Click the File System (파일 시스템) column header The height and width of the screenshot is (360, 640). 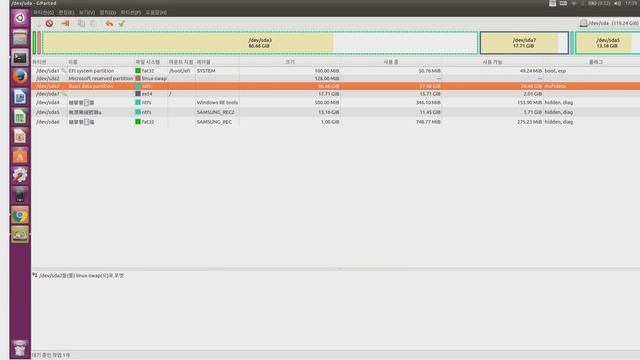(151, 62)
